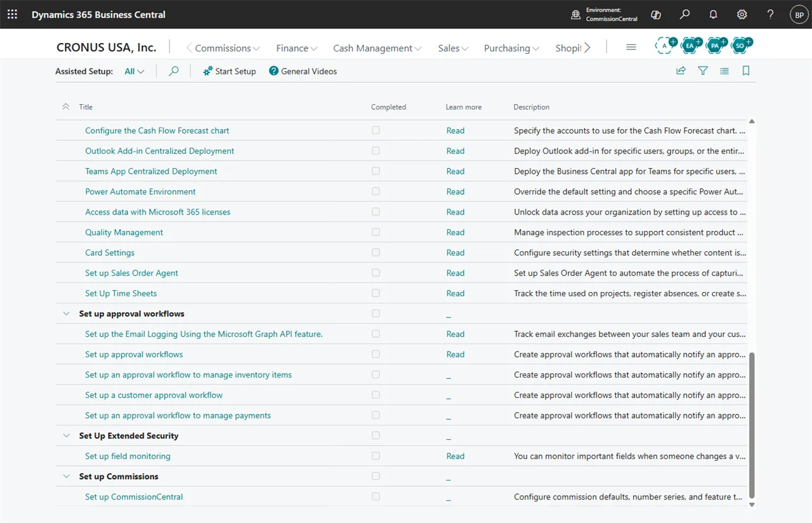Toggle the filter pane funnel icon
Viewport: 812px width, 523px height.
[x=703, y=71]
